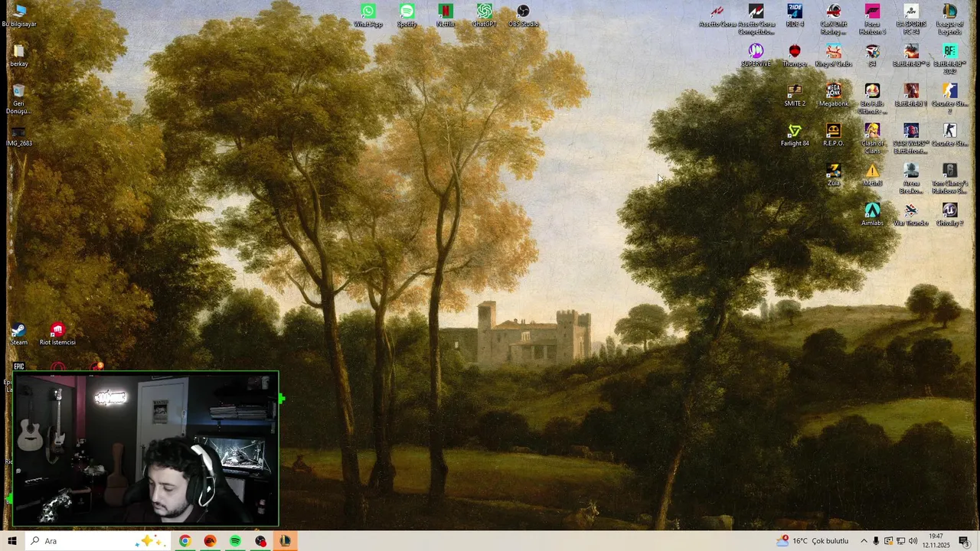Open the Thumper desktop shortcut
980x551 pixels.
[x=795, y=55]
